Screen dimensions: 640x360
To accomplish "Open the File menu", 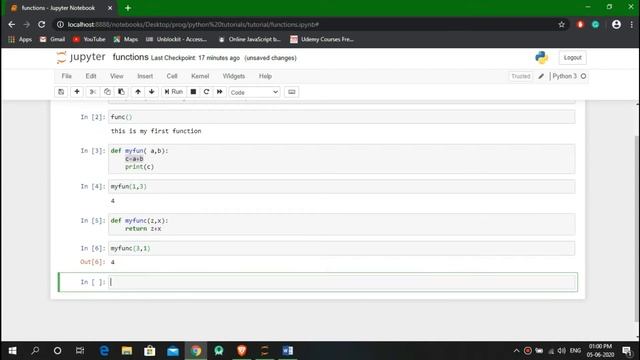I will pos(67,76).
